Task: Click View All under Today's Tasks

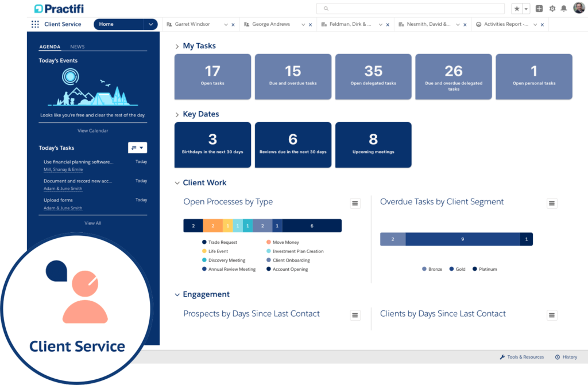Action: click(x=92, y=223)
